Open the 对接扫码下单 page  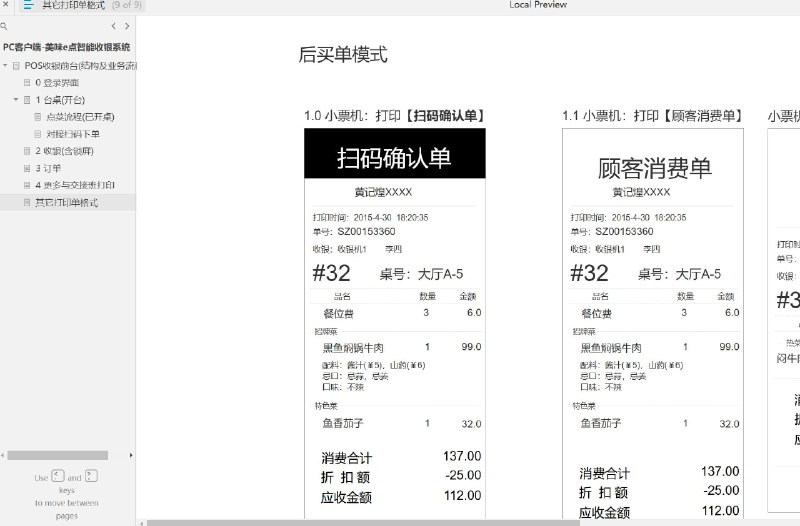click(x=73, y=134)
